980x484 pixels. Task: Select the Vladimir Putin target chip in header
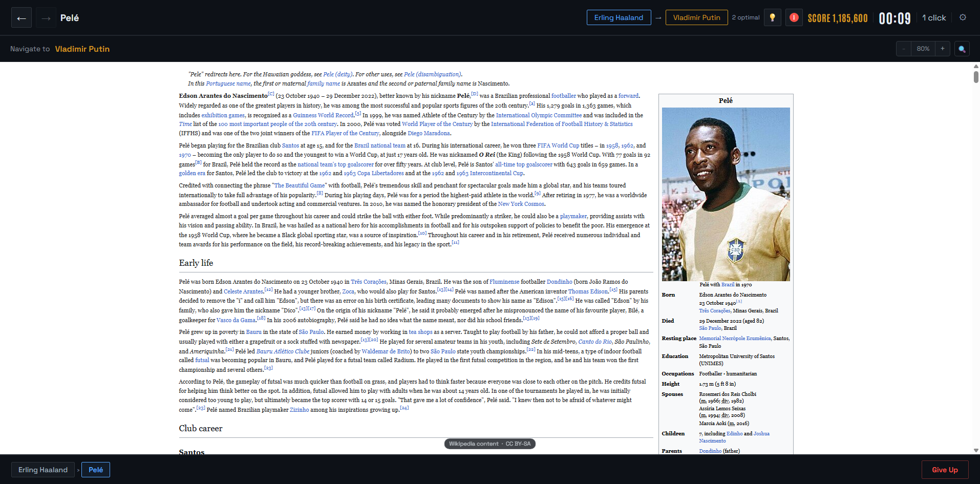click(x=696, y=17)
